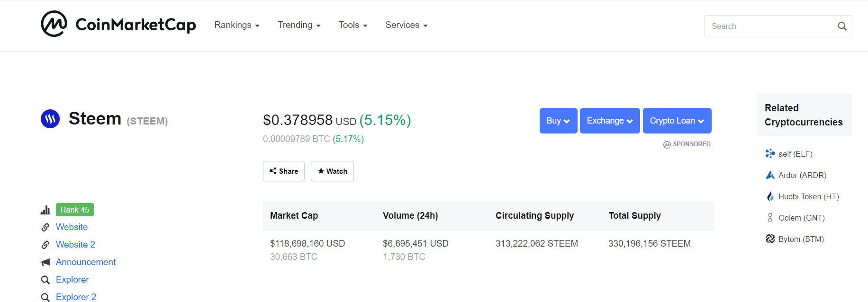Click the 1,730 BTC volume value
The image size is (868, 302).
(x=404, y=257)
